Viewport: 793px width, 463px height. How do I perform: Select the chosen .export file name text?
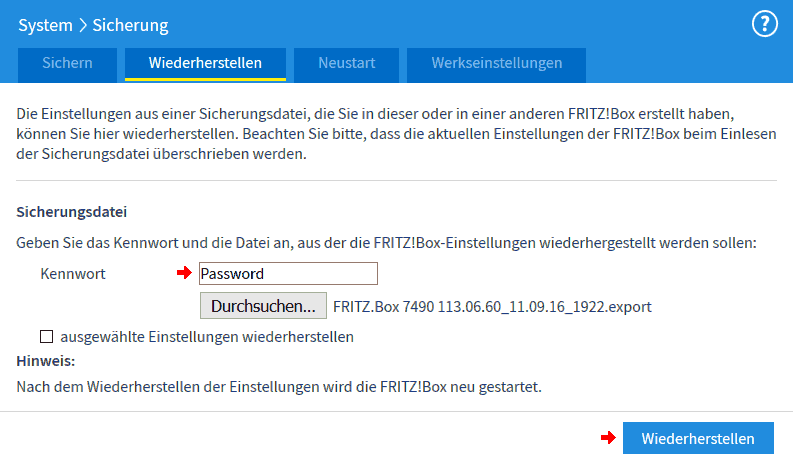point(492,307)
